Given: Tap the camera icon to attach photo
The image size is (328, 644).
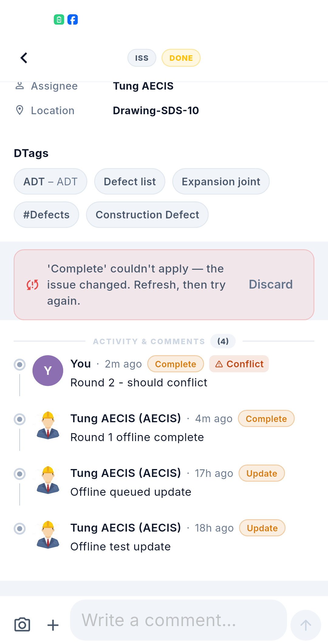Looking at the screenshot, I should (22, 625).
